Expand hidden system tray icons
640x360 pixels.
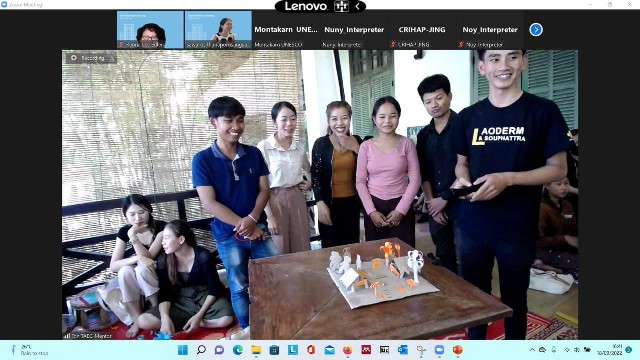point(532,350)
